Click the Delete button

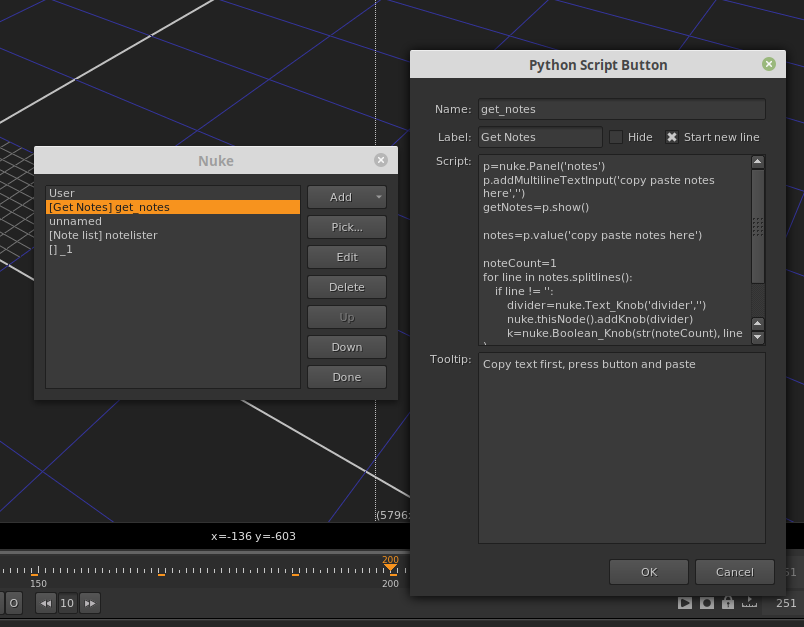pyautogui.click(x=346, y=287)
